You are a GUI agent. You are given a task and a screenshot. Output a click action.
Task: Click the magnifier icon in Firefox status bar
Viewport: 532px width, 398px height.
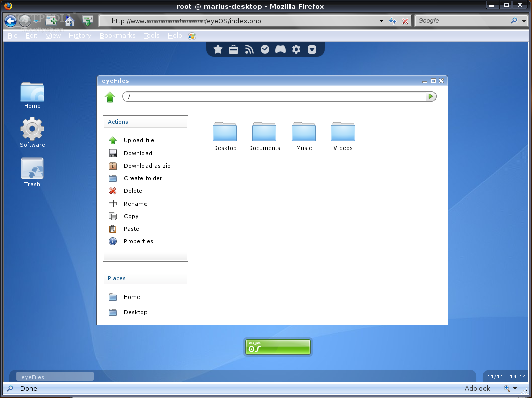coord(10,388)
